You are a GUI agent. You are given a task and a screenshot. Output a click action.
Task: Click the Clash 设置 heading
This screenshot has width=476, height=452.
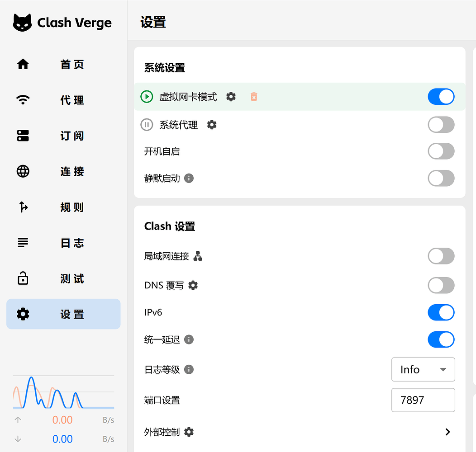170,226
